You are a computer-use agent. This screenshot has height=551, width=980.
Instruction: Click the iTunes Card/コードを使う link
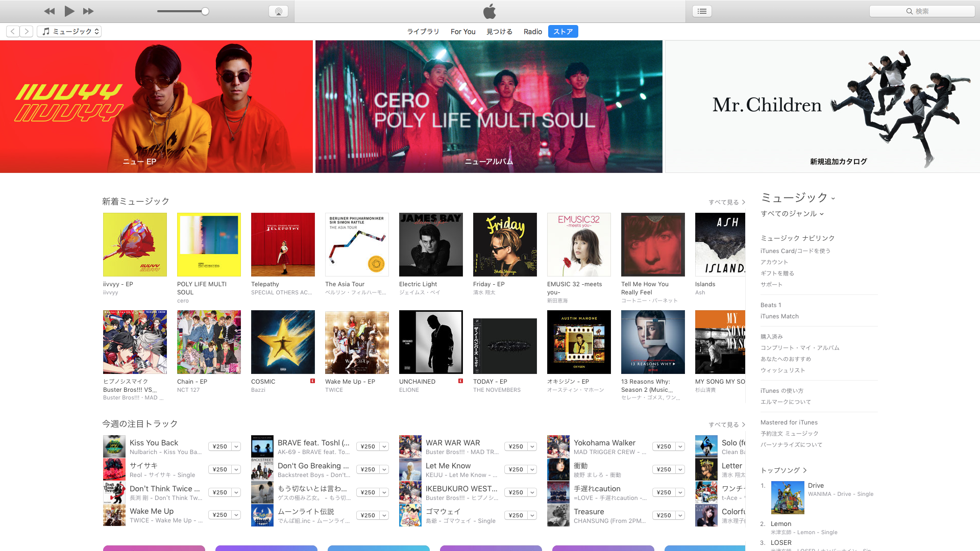coord(795,251)
